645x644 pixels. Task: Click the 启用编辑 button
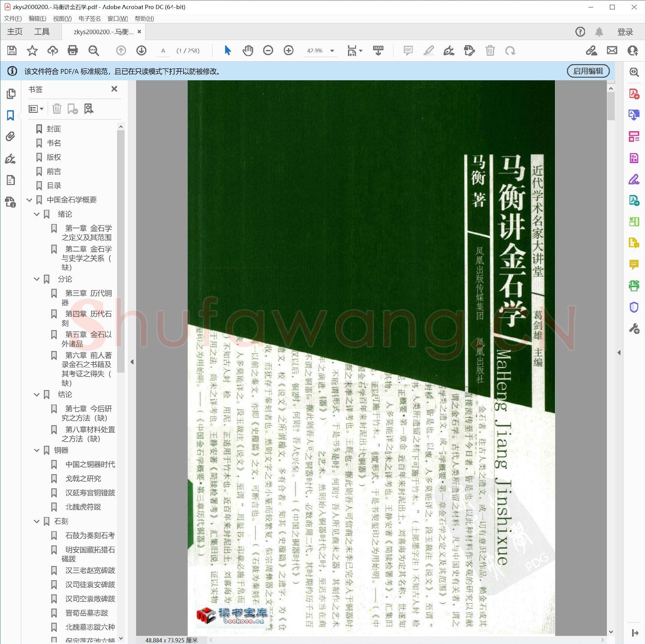pos(588,71)
